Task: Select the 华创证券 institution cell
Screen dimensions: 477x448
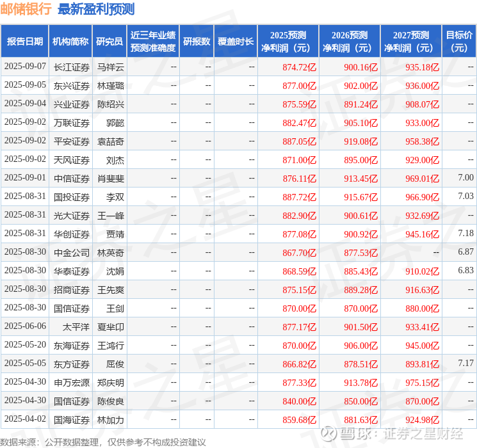Action: click(72, 234)
